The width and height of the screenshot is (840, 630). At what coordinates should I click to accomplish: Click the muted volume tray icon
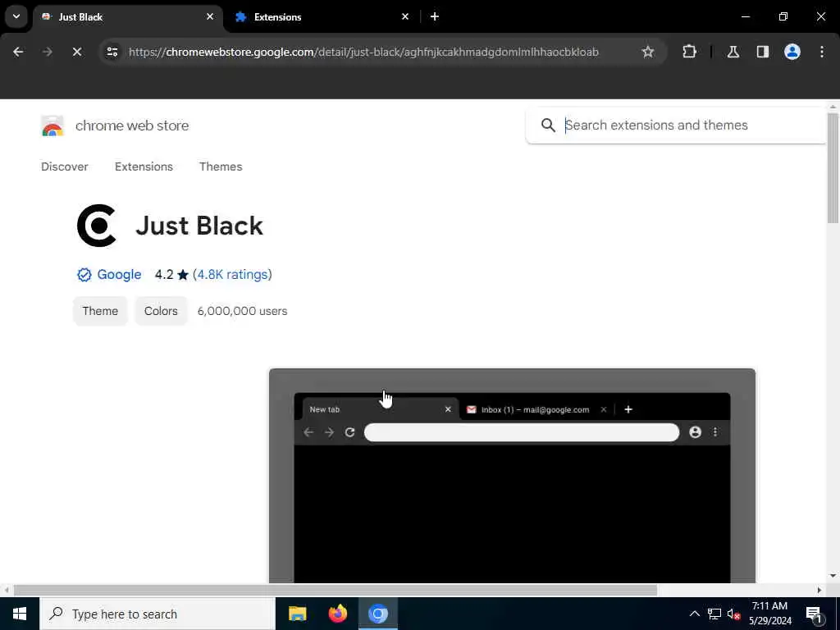point(734,614)
